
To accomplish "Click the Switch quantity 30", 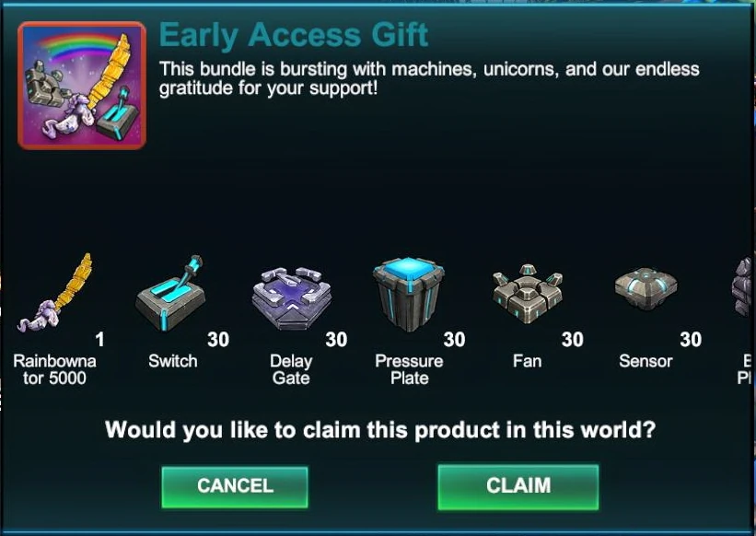I will pyautogui.click(x=218, y=340).
